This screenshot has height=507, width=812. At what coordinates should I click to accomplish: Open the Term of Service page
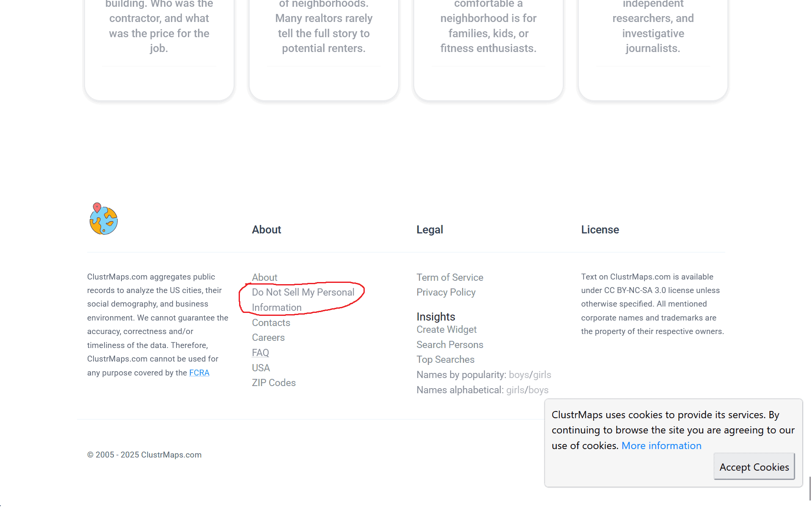[449, 277]
